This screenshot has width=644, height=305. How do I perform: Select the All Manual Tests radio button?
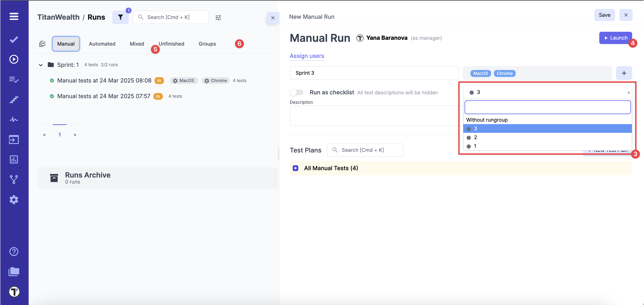pos(295,168)
